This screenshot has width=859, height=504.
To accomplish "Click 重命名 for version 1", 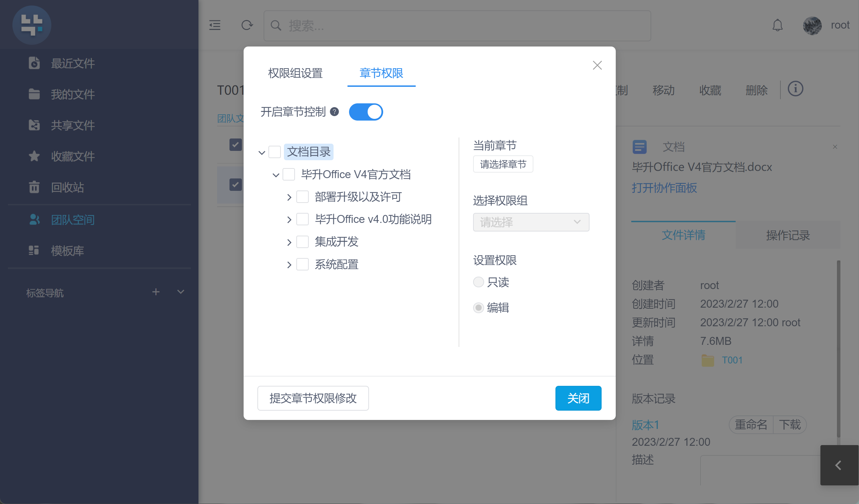I will click(751, 425).
